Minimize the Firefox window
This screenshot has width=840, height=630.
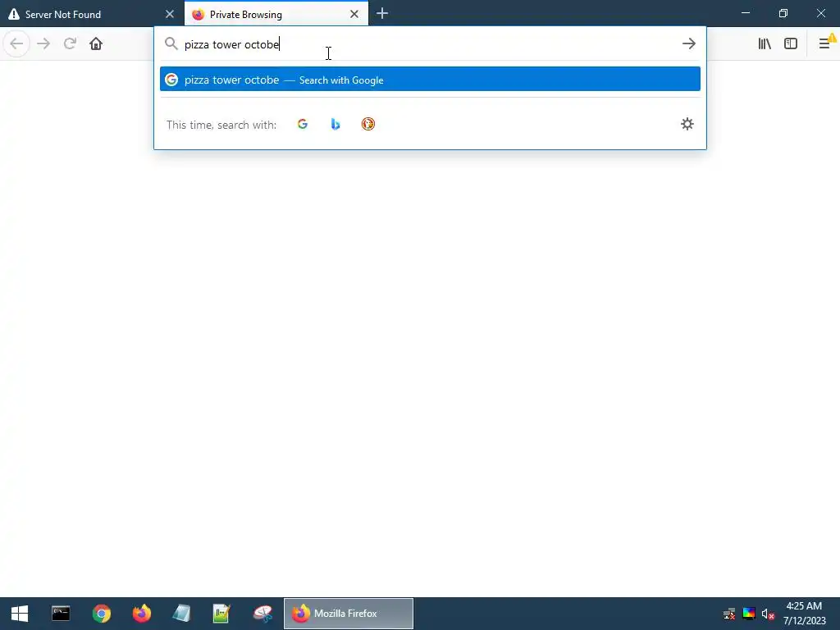tap(746, 13)
